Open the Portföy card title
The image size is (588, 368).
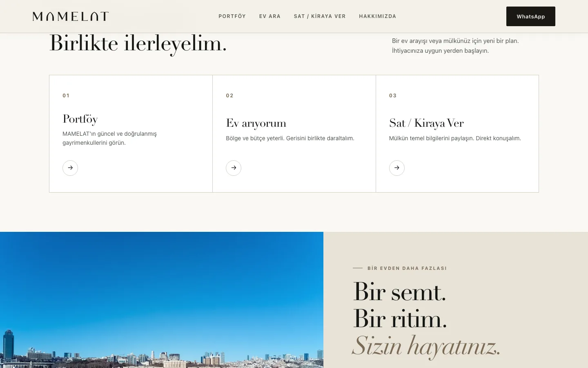(x=80, y=119)
